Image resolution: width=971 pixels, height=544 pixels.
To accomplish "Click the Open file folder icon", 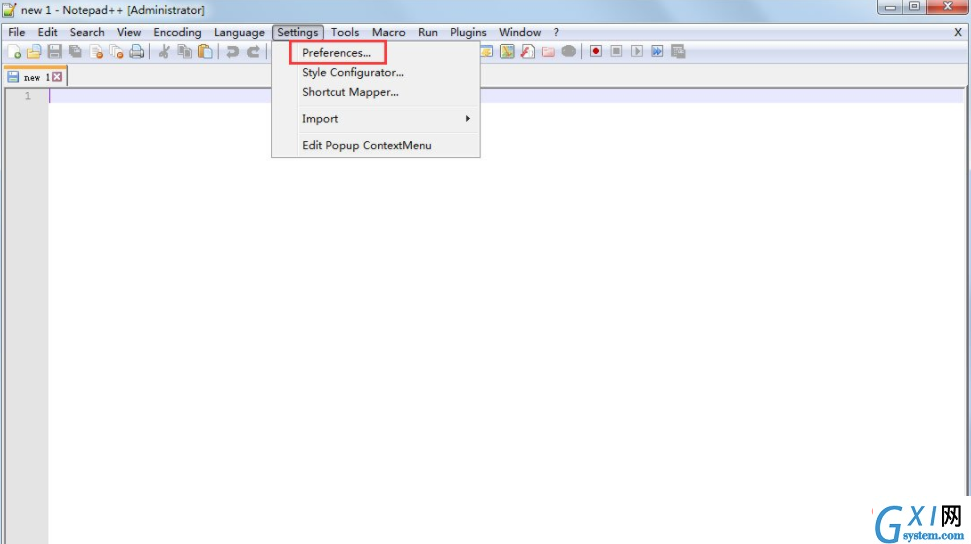I will [34, 51].
